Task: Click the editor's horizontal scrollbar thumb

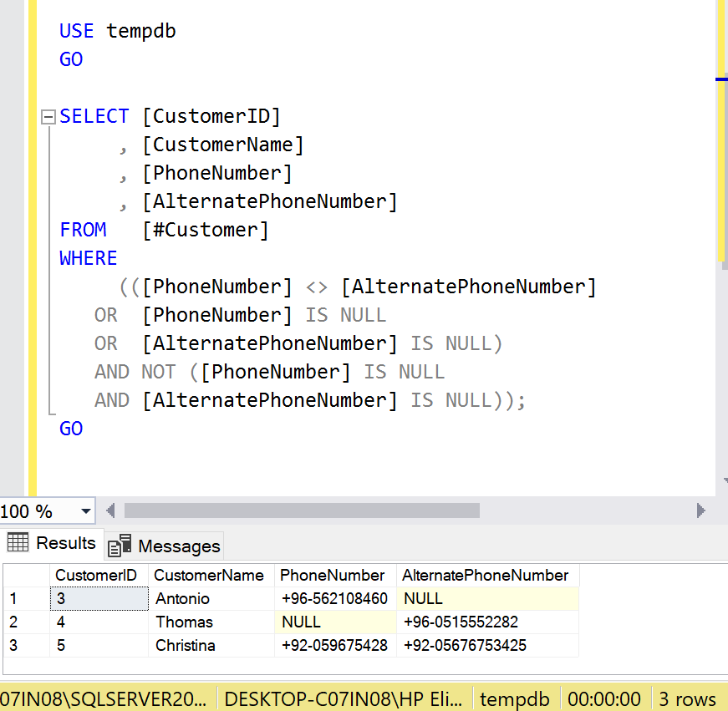Action: pos(301,510)
